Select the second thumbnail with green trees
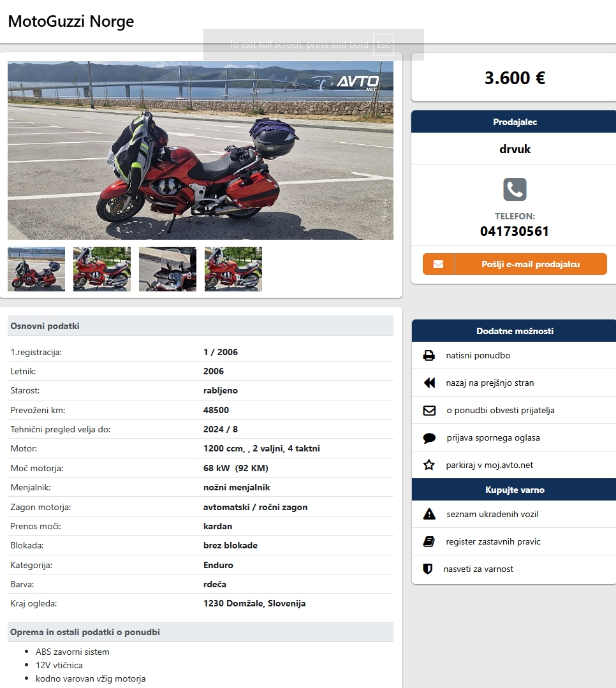The height and width of the screenshot is (688, 616). click(x=102, y=269)
